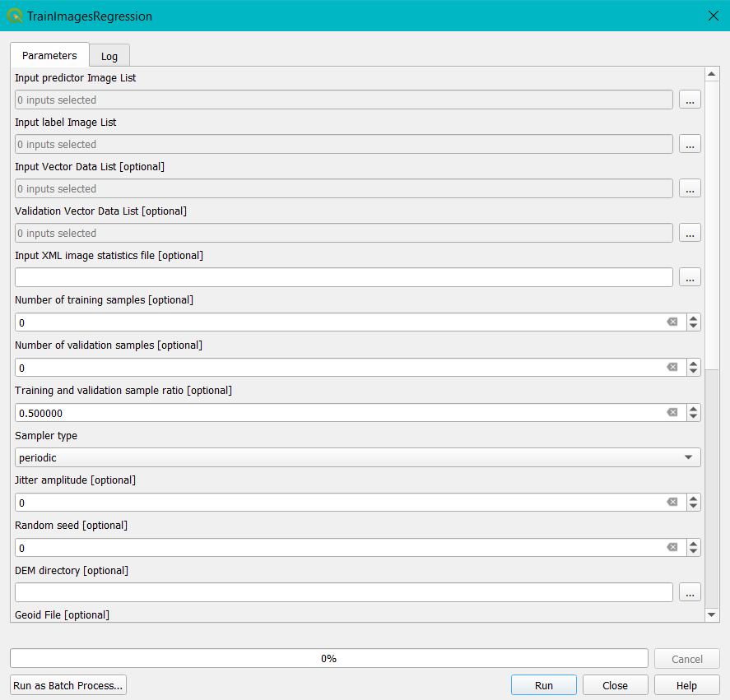
Task: Increase the Jitter amplitude value
Action: click(694, 498)
